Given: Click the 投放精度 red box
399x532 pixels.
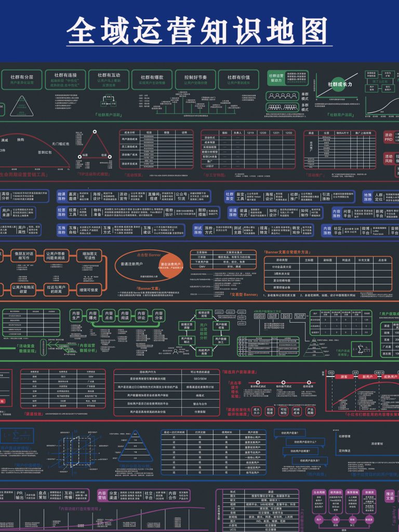Looking at the screenshot, I should pos(270,411).
